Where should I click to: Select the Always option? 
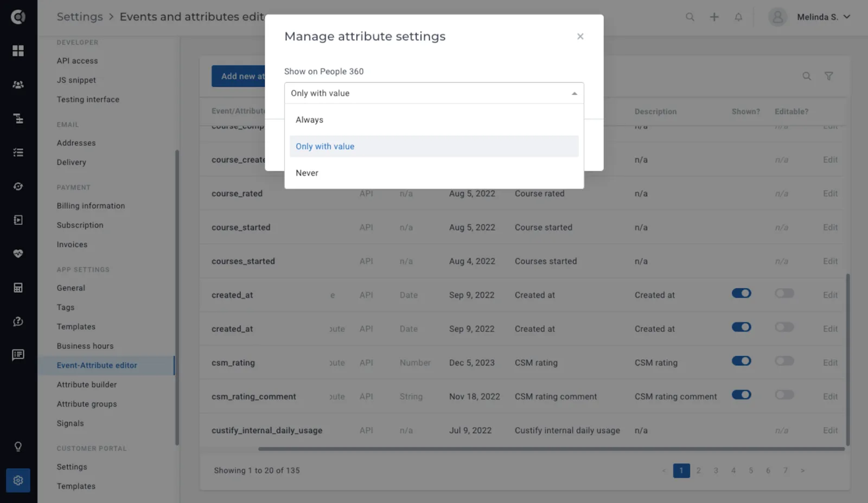(x=434, y=120)
